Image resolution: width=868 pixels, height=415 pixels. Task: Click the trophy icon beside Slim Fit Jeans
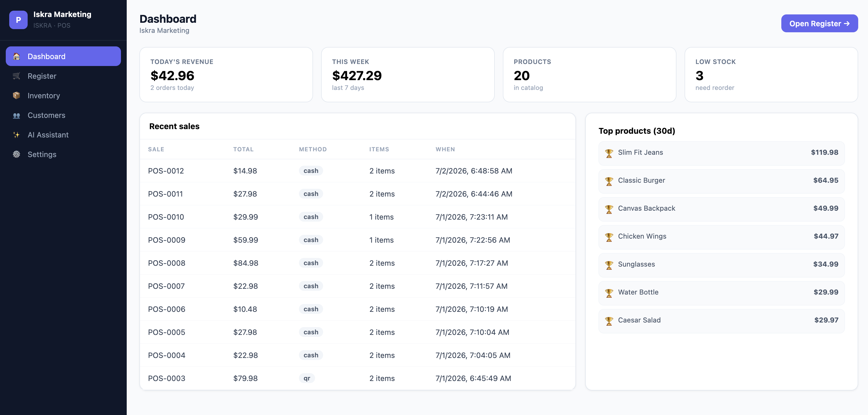(609, 153)
